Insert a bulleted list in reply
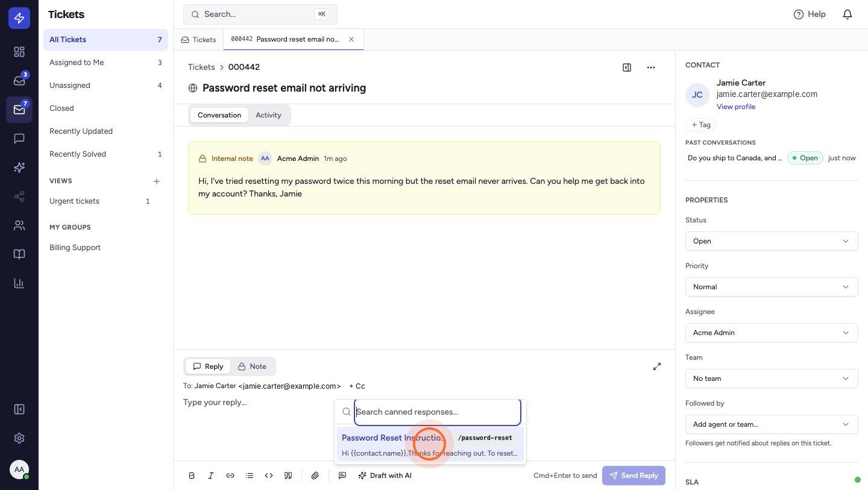The width and height of the screenshot is (868, 490). (x=250, y=476)
